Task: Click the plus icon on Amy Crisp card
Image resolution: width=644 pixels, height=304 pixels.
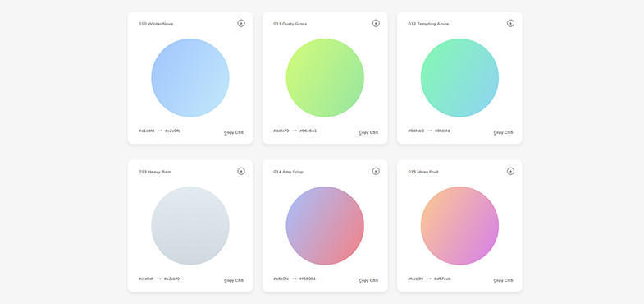Action: (x=376, y=171)
